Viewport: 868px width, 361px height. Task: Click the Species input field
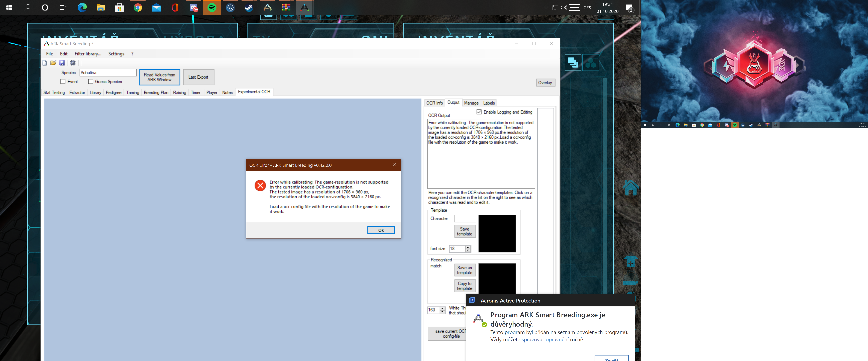108,73
